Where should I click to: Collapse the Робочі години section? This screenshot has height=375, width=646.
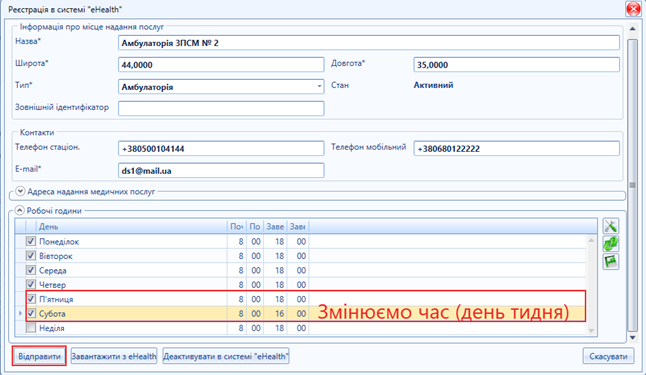click(x=19, y=210)
